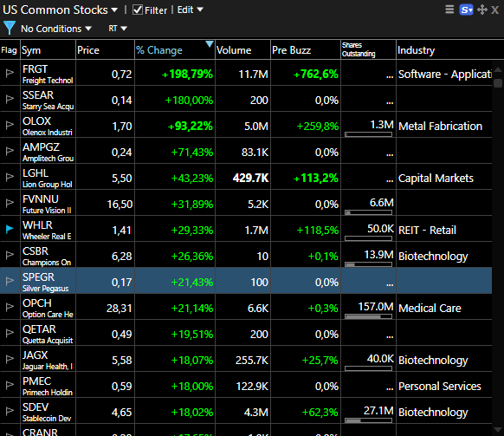Flag the LGHL row
Image resolution: width=504 pixels, height=436 pixels.
pos(10,177)
